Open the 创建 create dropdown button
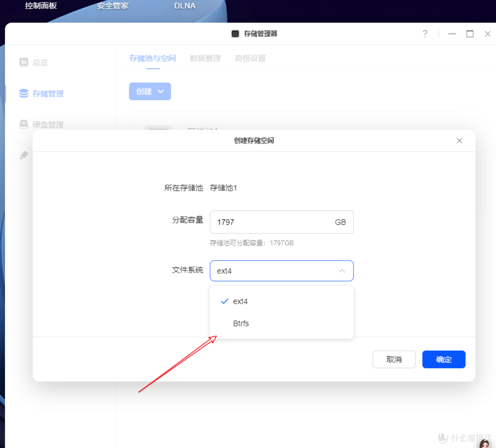Viewport: 496px width, 448px height. pos(150,91)
